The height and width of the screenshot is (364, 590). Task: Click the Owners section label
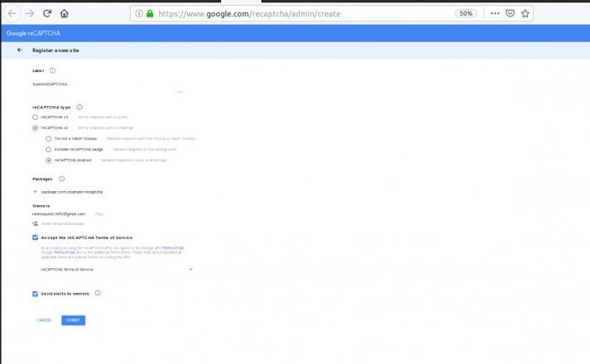coord(41,206)
